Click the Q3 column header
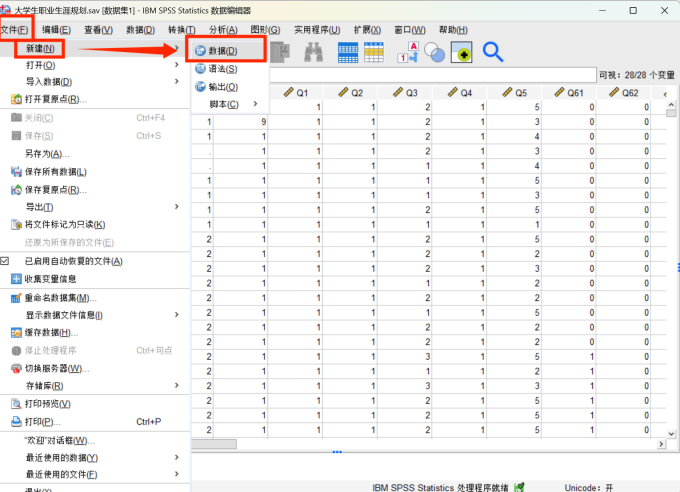This screenshot has height=492, width=680. pos(405,93)
